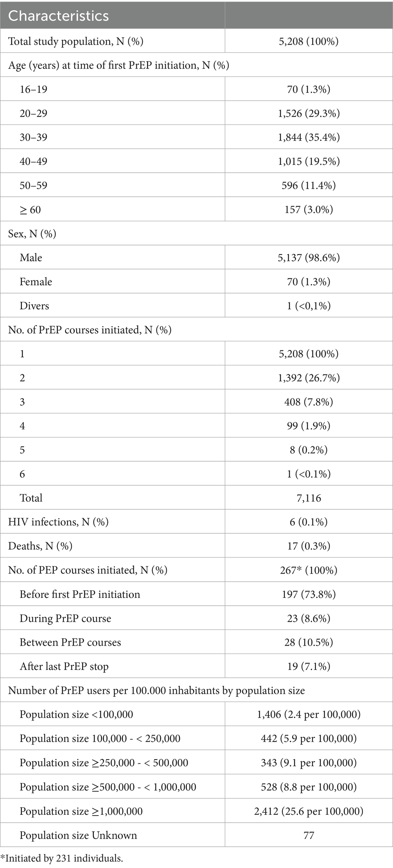Click the Divers row label
Viewport: 393px width, 868px height.
coord(34,306)
